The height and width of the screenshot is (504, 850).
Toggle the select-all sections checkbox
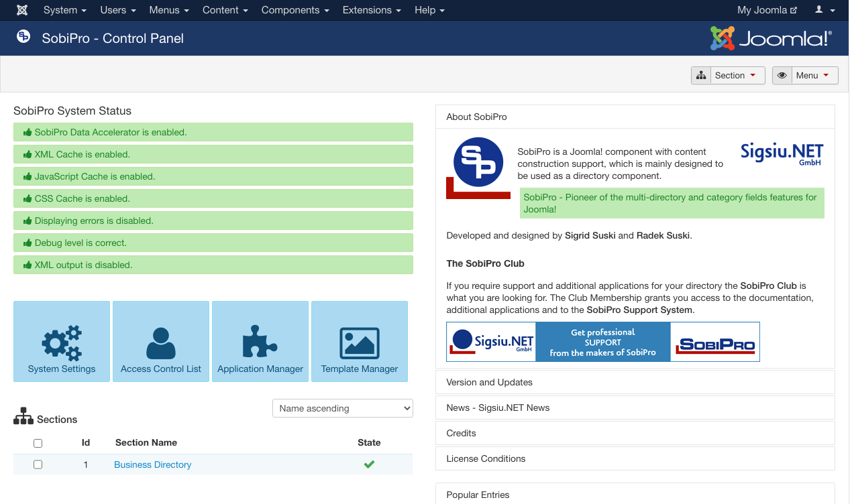coord(38,443)
